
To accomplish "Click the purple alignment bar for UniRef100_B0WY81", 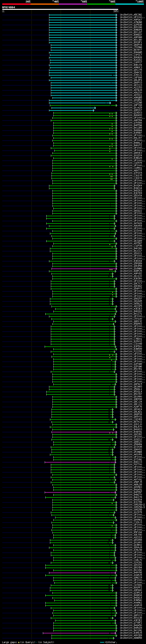I will [84, 432].
